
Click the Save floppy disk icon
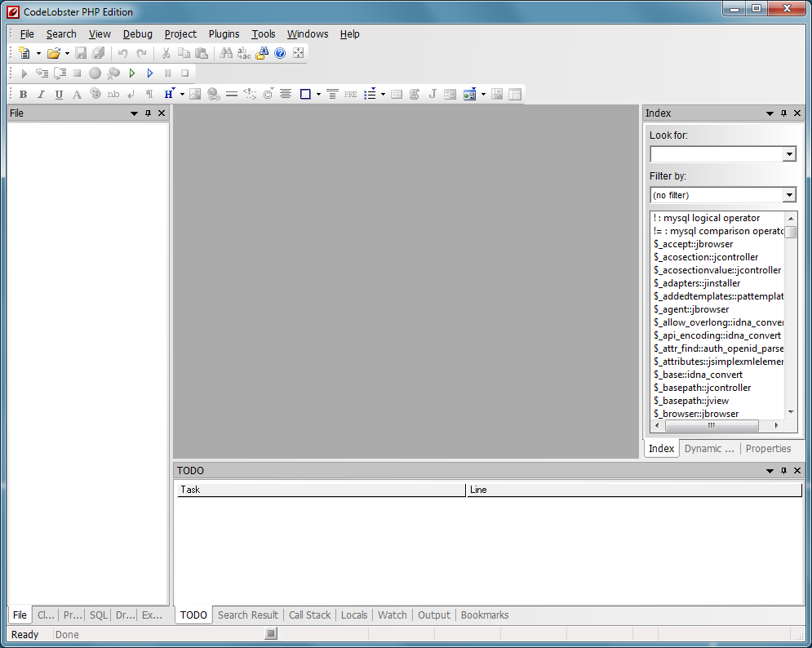(x=81, y=53)
